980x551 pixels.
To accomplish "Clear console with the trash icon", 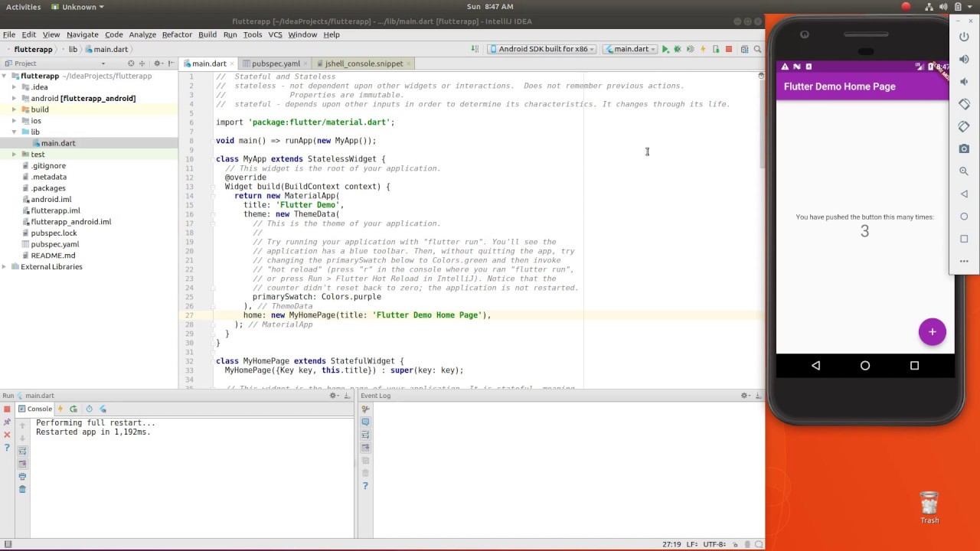I will [22, 489].
